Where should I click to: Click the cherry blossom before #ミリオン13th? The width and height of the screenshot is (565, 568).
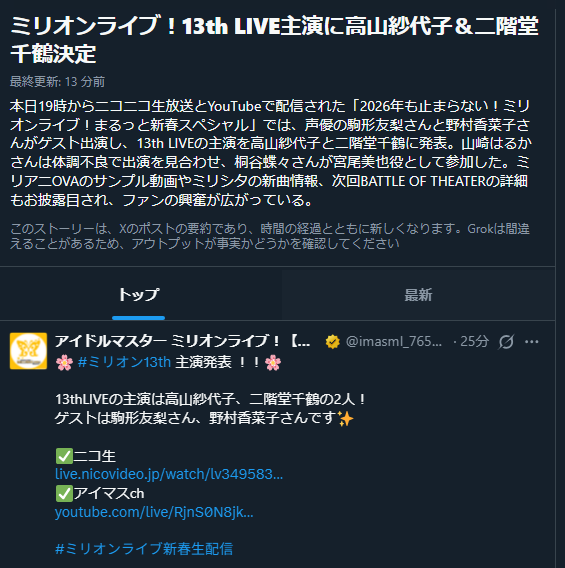64,363
